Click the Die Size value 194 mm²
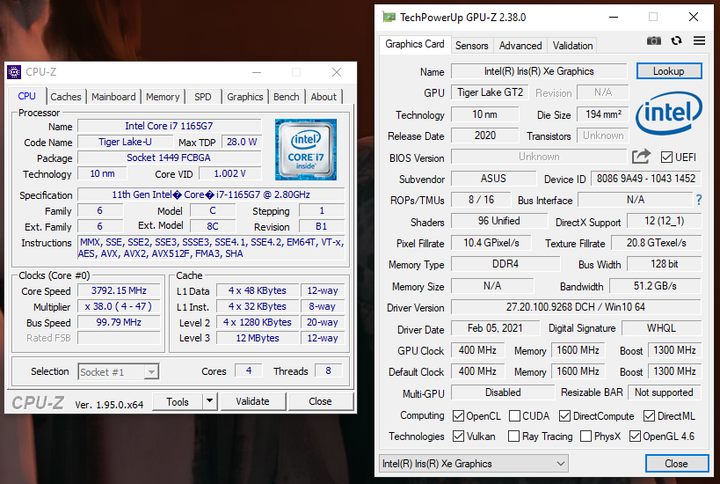720x484 pixels. pos(603,114)
